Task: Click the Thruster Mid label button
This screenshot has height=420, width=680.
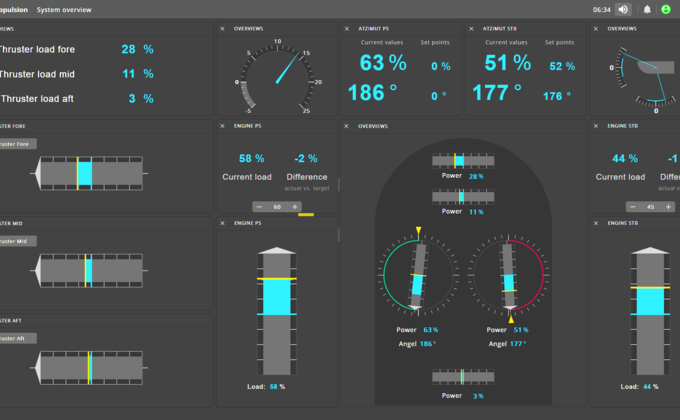Action: [17, 241]
